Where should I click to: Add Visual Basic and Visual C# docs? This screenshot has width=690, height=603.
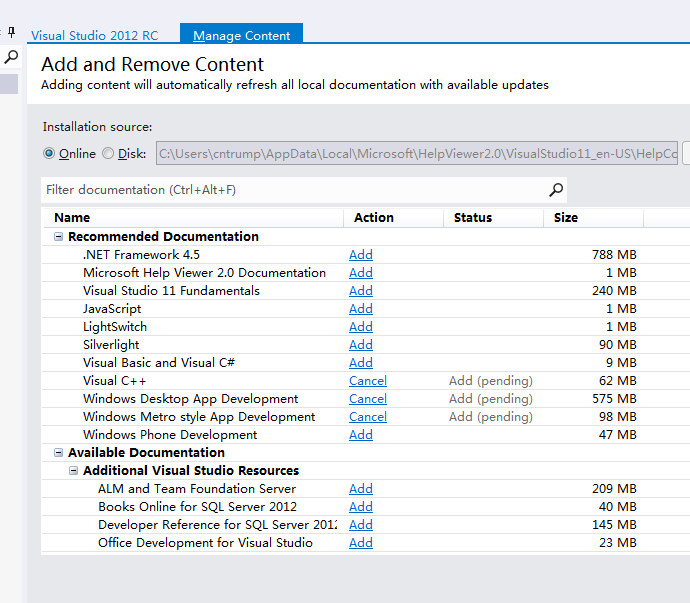tap(361, 363)
